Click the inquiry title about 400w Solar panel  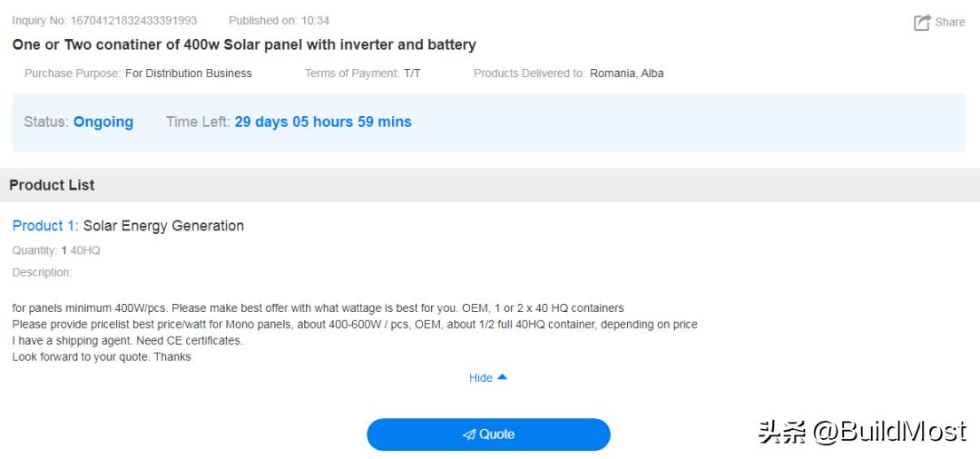point(244,44)
